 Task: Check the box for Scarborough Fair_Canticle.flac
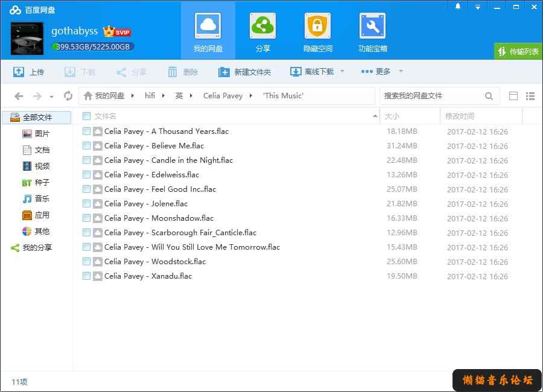[86, 233]
